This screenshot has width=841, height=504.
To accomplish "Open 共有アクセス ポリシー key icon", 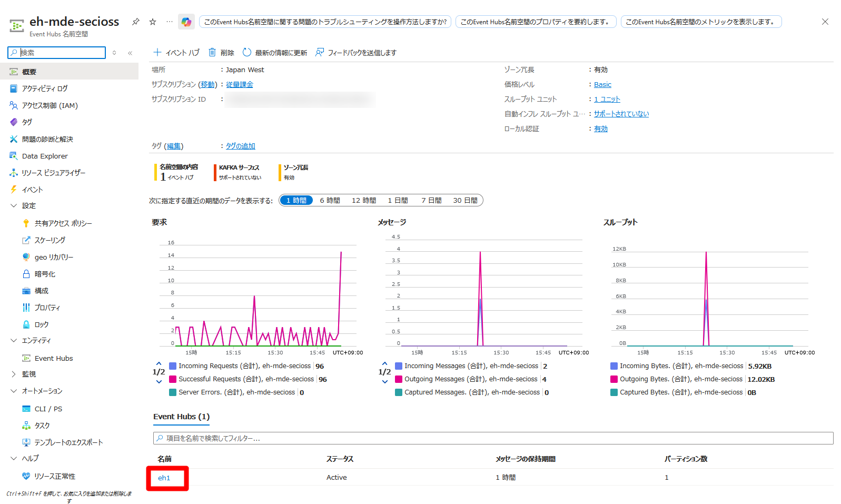I will pos(26,223).
